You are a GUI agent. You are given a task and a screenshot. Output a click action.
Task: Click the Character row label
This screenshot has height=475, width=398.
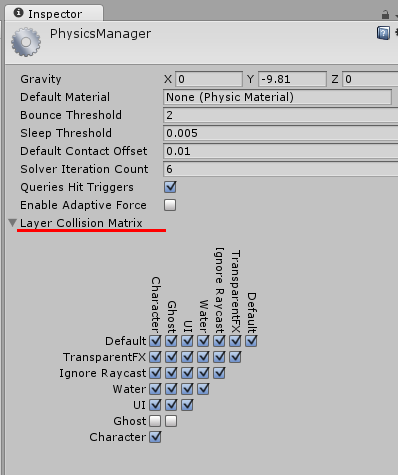pyautogui.click(x=118, y=437)
